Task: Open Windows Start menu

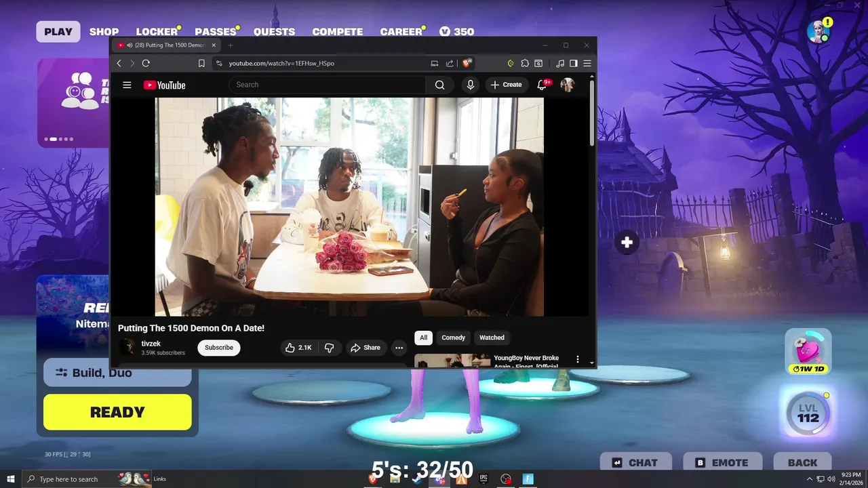Action: pyautogui.click(x=11, y=479)
